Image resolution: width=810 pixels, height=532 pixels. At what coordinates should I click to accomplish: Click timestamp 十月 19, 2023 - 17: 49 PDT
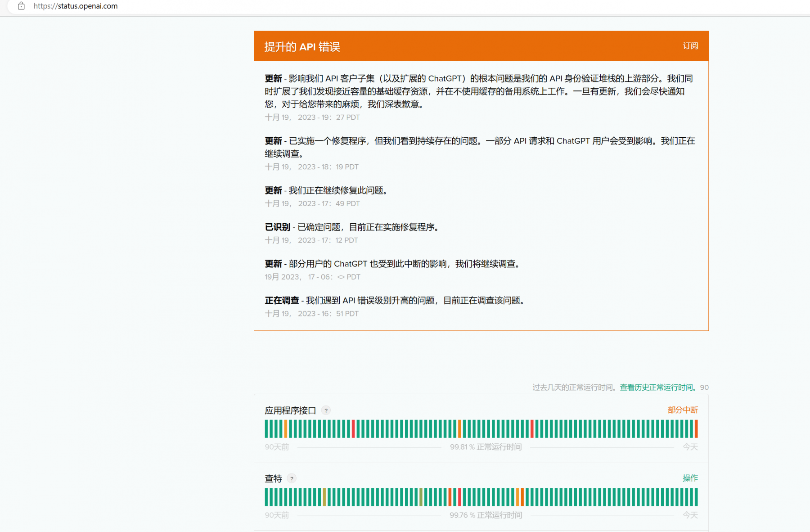(x=312, y=203)
